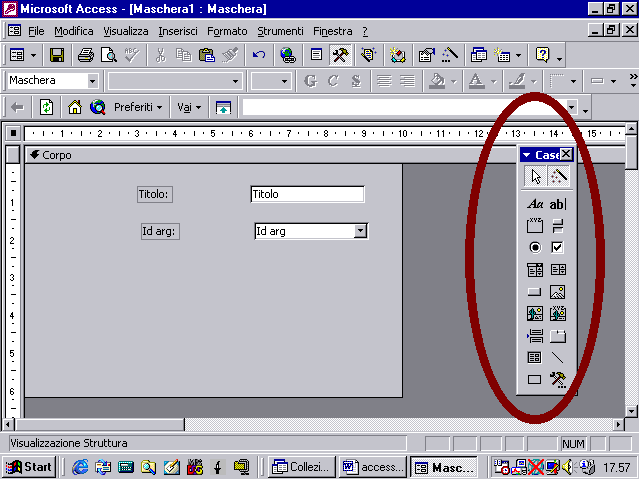Click the Office Assistant help icon

pyautogui.click(x=542, y=55)
